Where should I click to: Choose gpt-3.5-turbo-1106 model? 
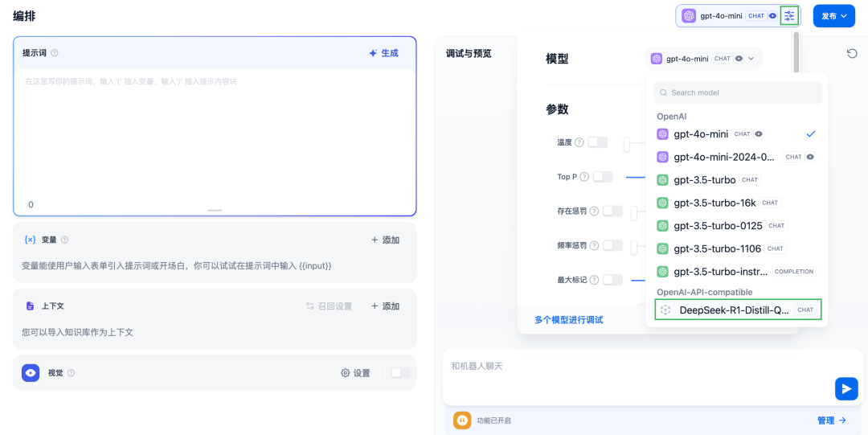pos(736,248)
